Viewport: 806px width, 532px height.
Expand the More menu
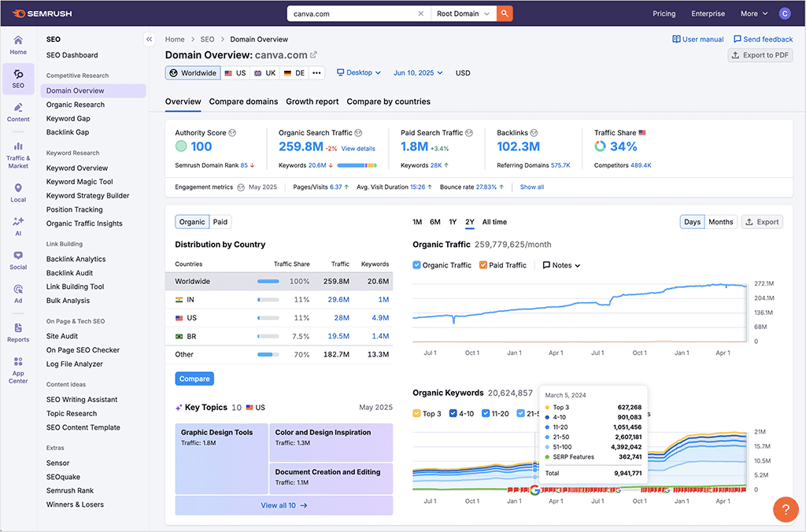753,14
